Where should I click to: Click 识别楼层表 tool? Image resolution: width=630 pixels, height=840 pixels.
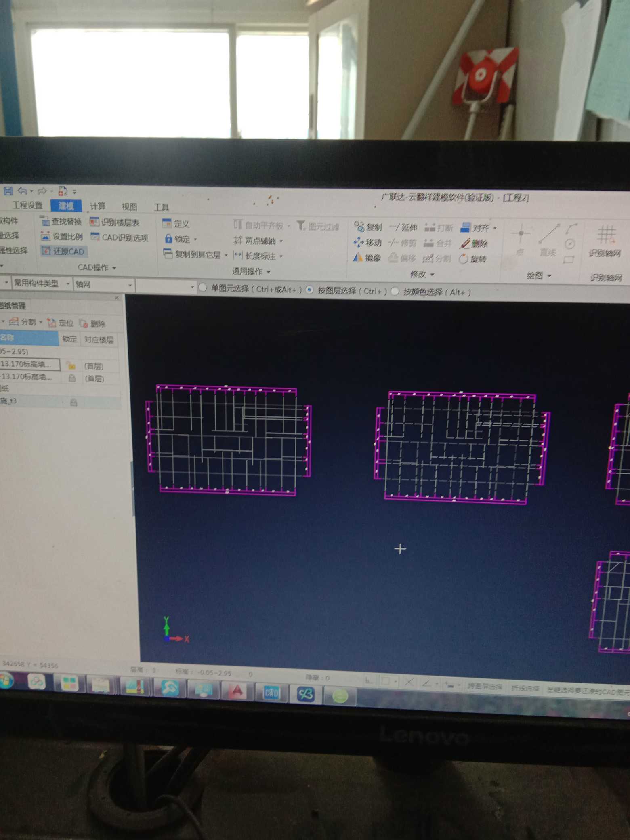tap(115, 222)
